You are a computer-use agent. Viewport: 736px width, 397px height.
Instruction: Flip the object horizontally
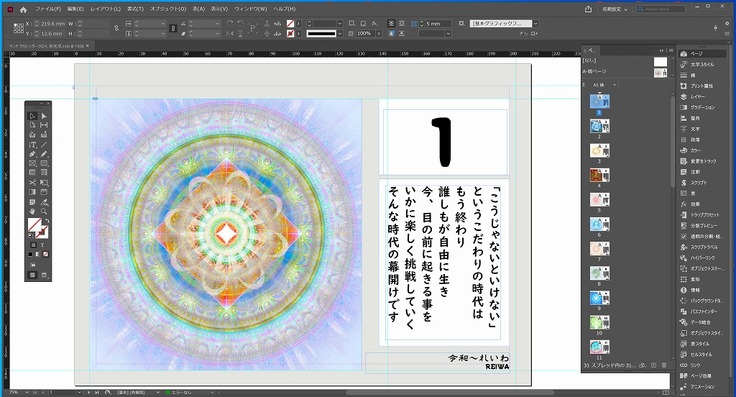click(230, 33)
